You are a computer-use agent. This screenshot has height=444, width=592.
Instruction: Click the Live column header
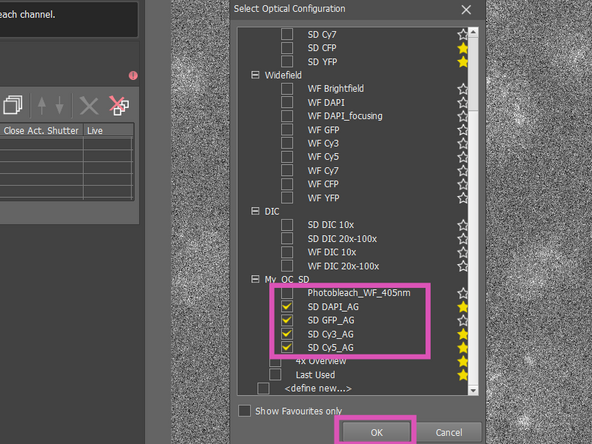pos(108,130)
